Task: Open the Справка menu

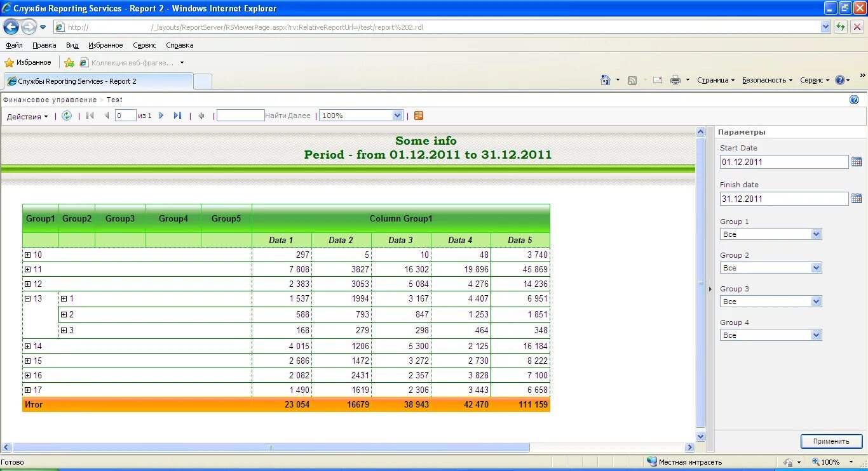Action: (x=180, y=45)
